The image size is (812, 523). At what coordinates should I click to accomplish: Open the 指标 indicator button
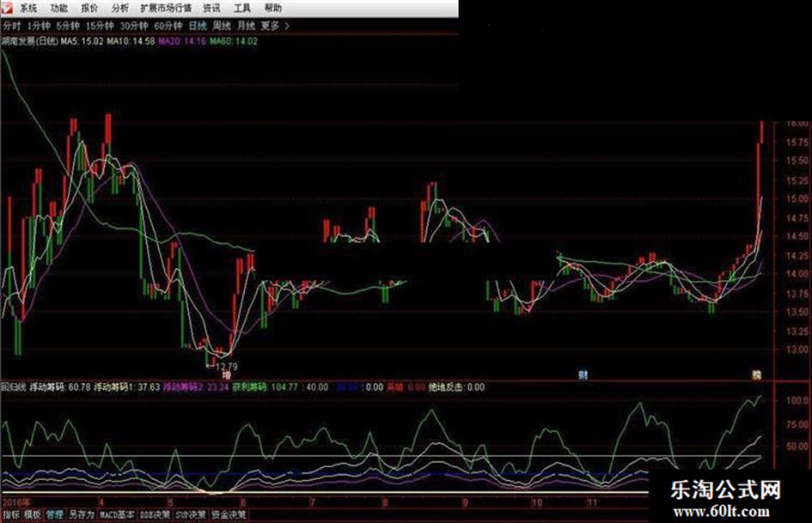click(11, 514)
